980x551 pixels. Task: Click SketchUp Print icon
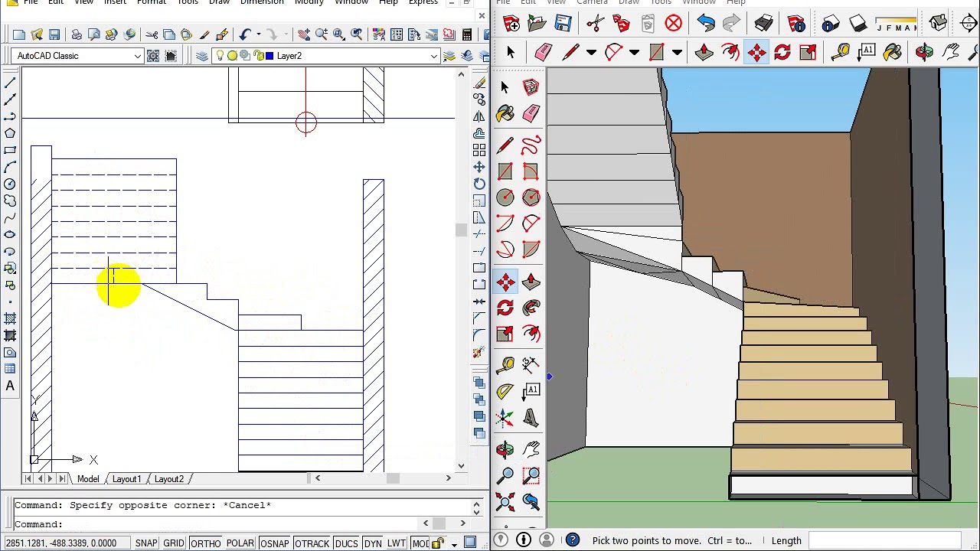click(763, 24)
